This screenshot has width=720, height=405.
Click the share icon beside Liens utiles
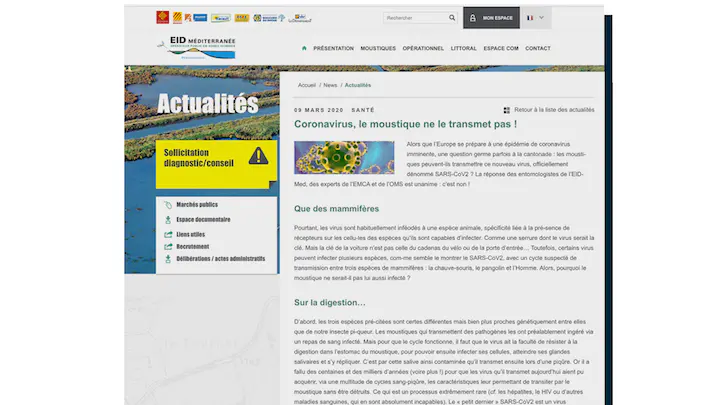[168, 234]
